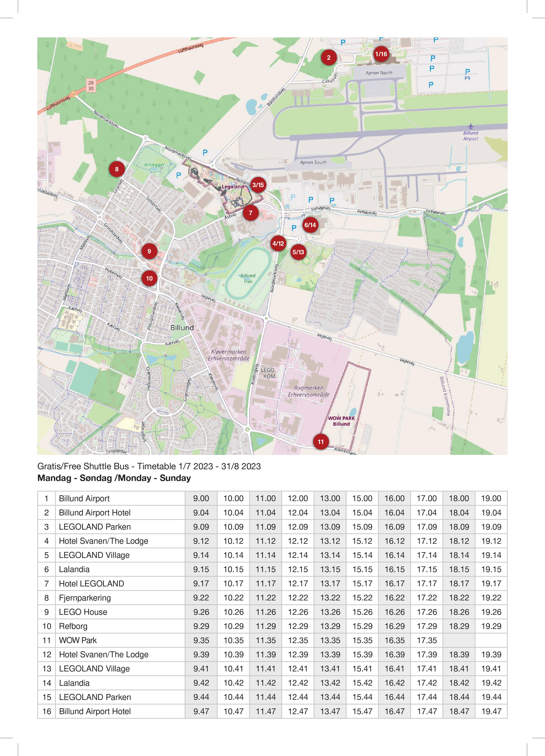
Task: Click the 12.00 Billund Airport departure cell
Action: 298,498
